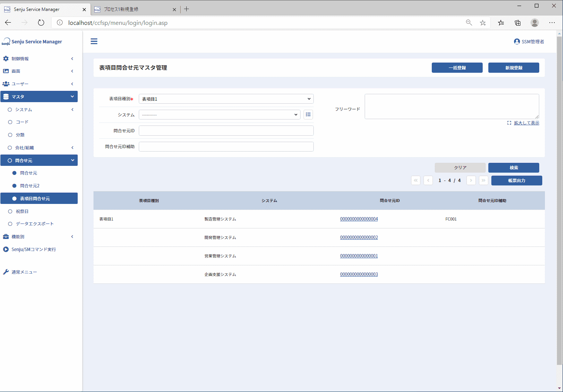Click the browser back arrow
This screenshot has width=563, height=392.
(8, 23)
